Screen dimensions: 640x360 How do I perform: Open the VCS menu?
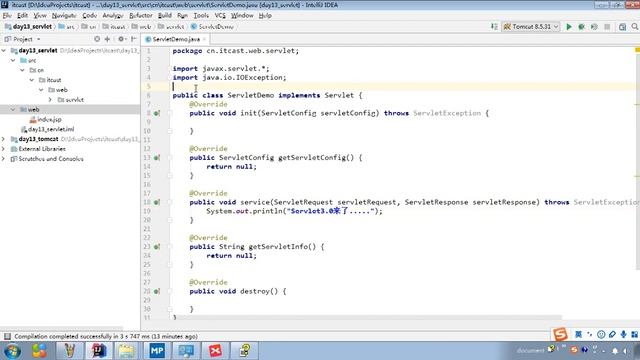(x=220, y=16)
